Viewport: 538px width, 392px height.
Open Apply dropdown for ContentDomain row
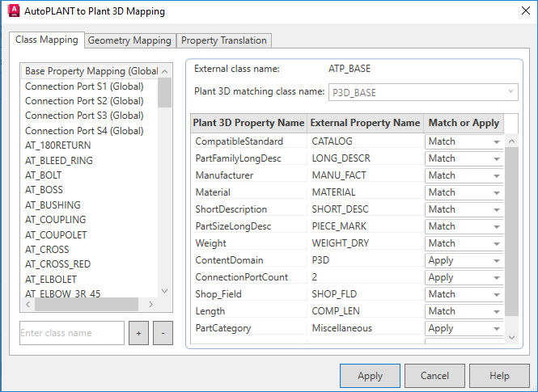coord(464,260)
